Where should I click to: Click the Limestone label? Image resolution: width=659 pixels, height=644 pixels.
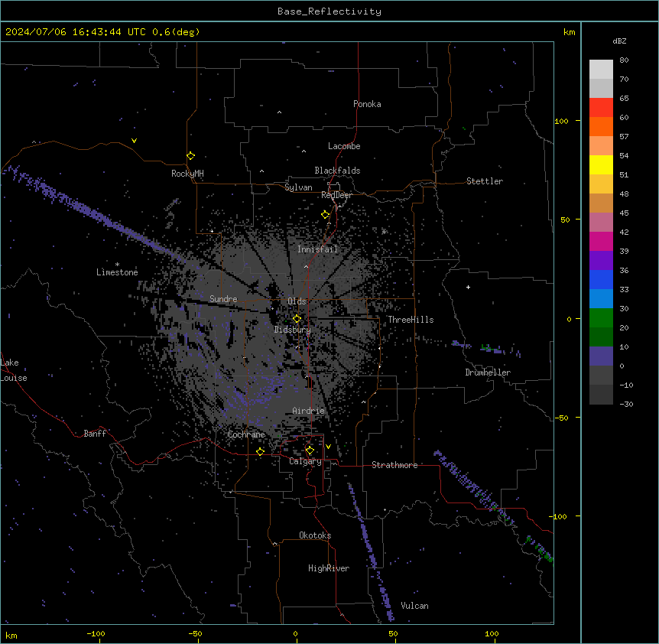click(x=117, y=272)
